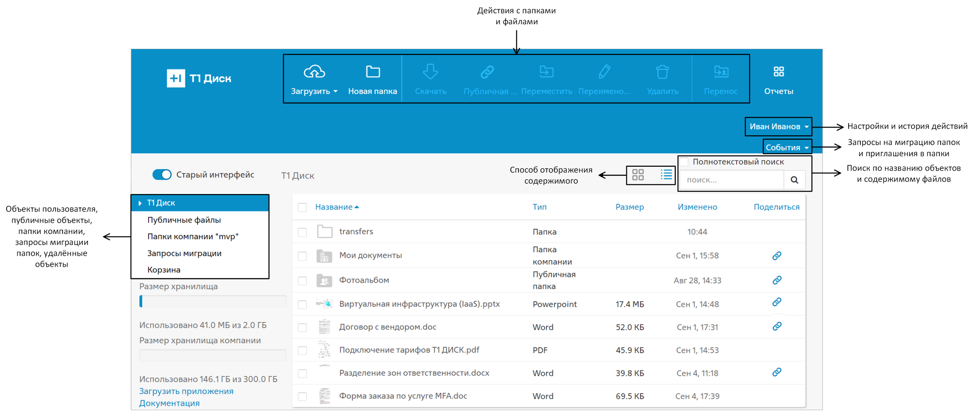Open the Отчеты reports icon
Image resolution: width=980 pixels, height=411 pixels.
click(x=779, y=71)
